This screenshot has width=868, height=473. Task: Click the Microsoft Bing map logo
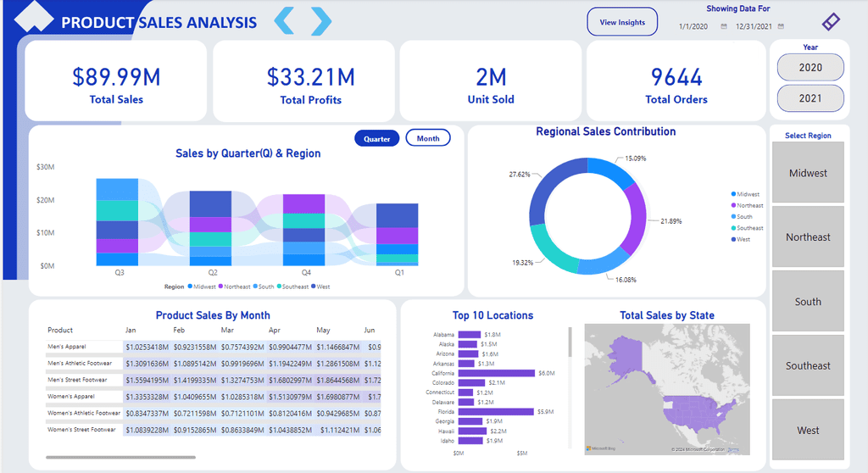600,448
